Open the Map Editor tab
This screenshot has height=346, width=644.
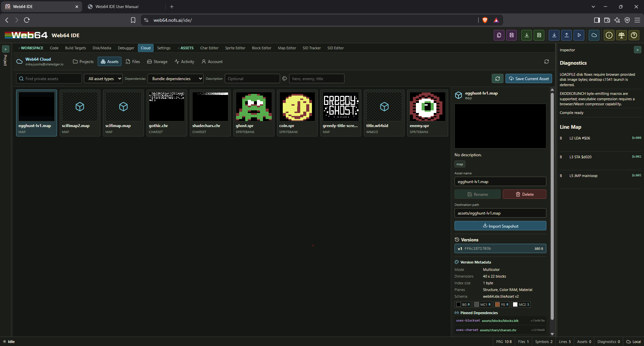287,48
